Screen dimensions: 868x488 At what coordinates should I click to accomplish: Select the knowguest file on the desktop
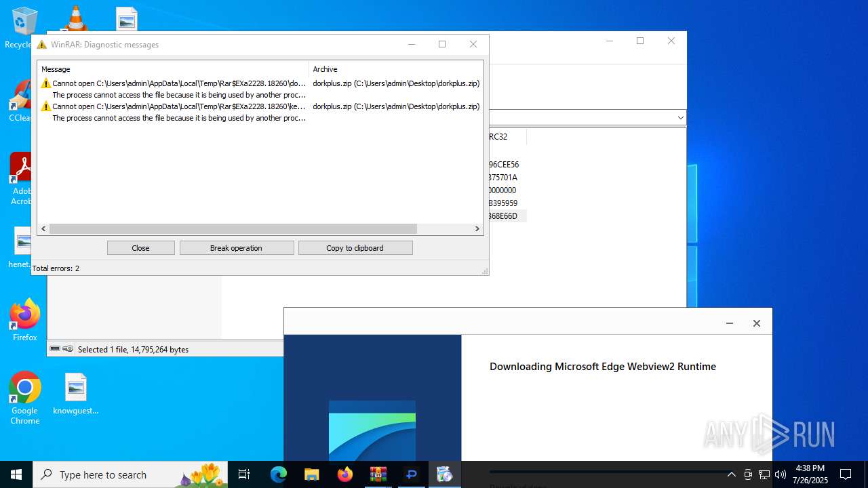[x=75, y=394]
